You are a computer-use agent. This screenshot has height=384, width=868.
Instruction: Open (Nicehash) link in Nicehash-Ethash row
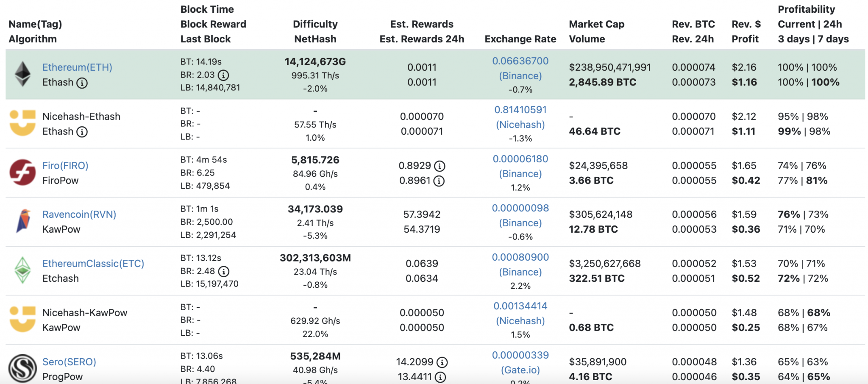tap(520, 125)
